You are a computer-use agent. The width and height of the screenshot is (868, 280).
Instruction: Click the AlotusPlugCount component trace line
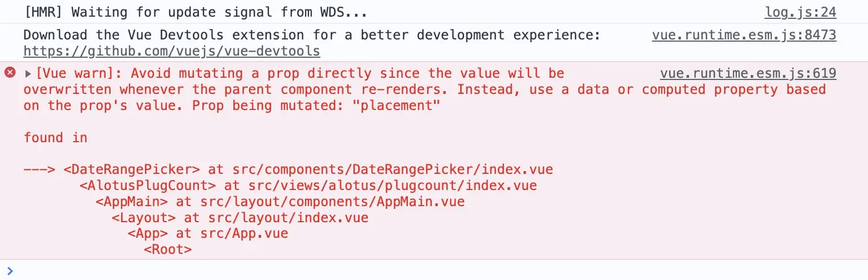pyautogui.click(x=308, y=186)
